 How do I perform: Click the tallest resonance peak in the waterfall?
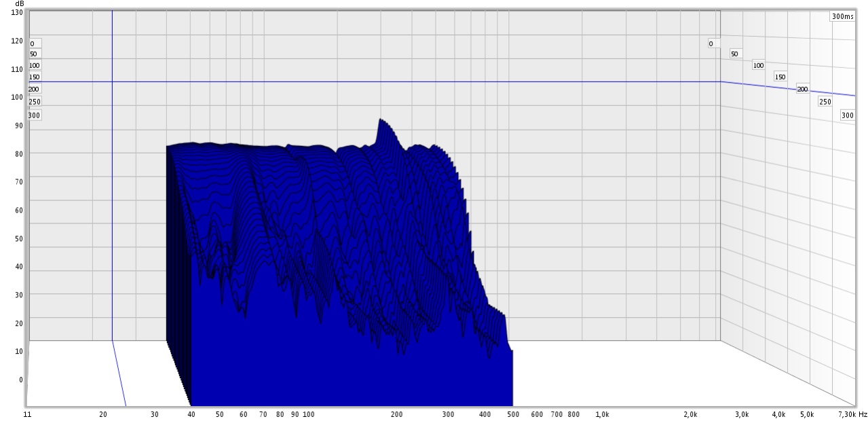[x=381, y=120]
